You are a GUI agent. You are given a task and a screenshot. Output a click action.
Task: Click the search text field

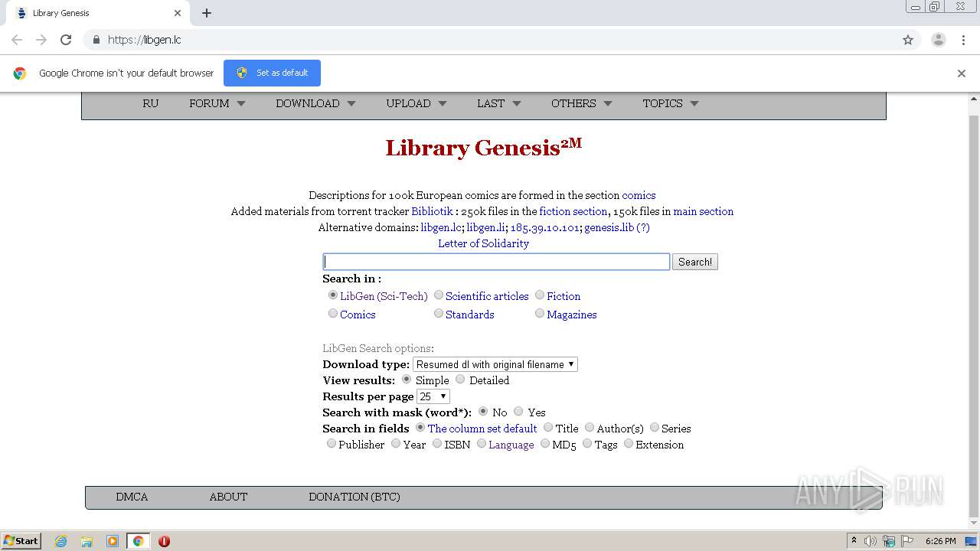[x=496, y=262]
